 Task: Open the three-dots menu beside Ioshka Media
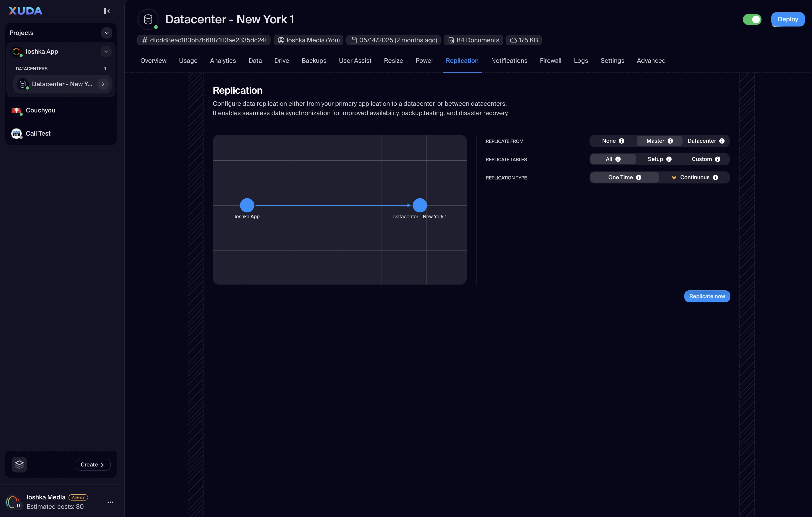[x=110, y=502]
